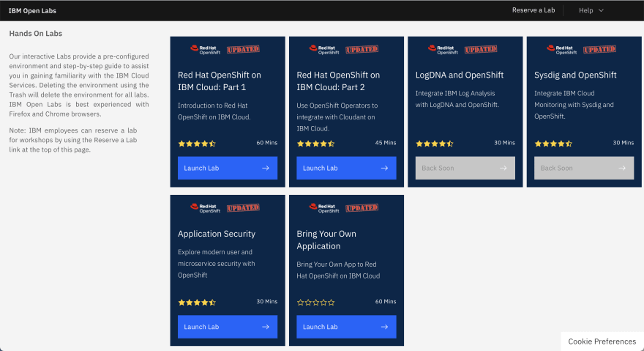Viewport: 644px width, 351px height.
Task: Click the arrow icon on Part 1 Launch Lab
Action: point(266,168)
